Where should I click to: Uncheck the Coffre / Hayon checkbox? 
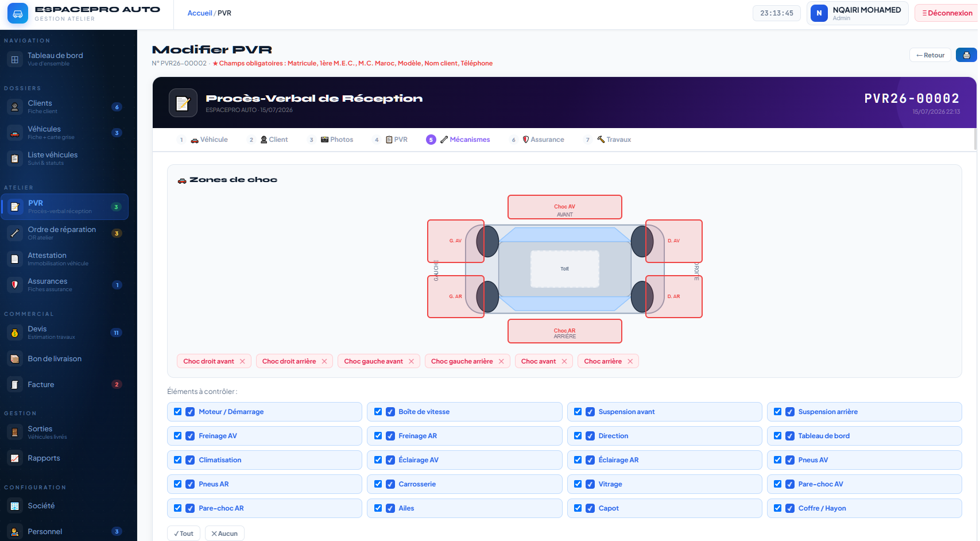click(x=777, y=508)
